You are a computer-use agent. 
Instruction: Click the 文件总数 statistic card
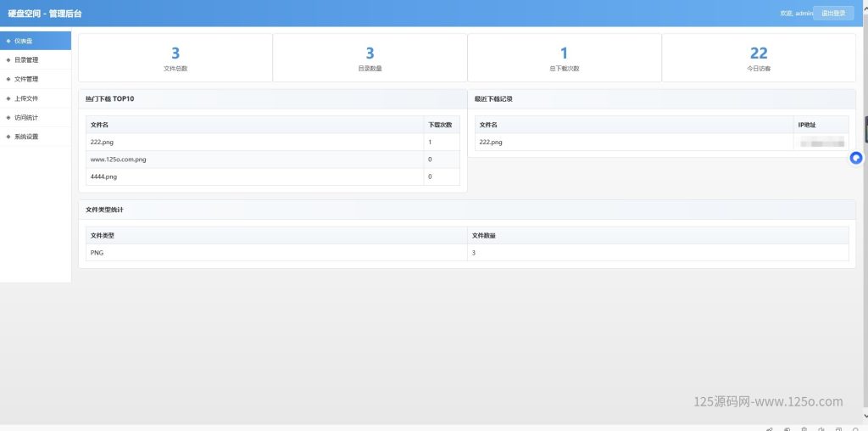(x=175, y=59)
